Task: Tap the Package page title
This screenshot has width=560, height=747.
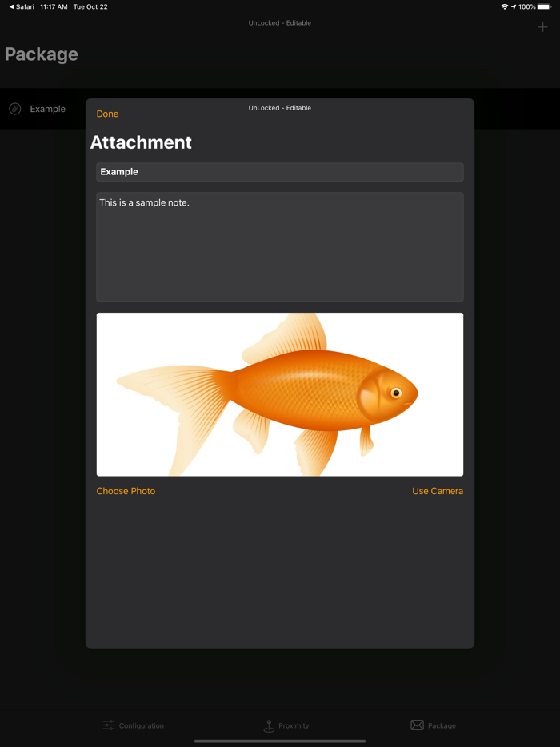Action: [42, 54]
